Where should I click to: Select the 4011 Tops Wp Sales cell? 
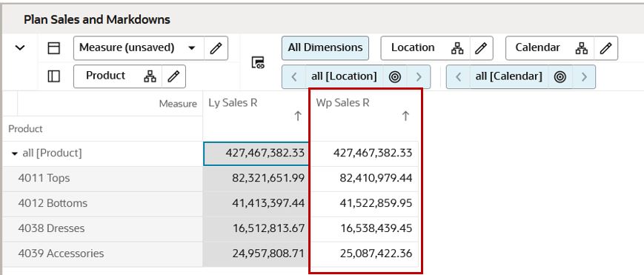tap(365, 179)
